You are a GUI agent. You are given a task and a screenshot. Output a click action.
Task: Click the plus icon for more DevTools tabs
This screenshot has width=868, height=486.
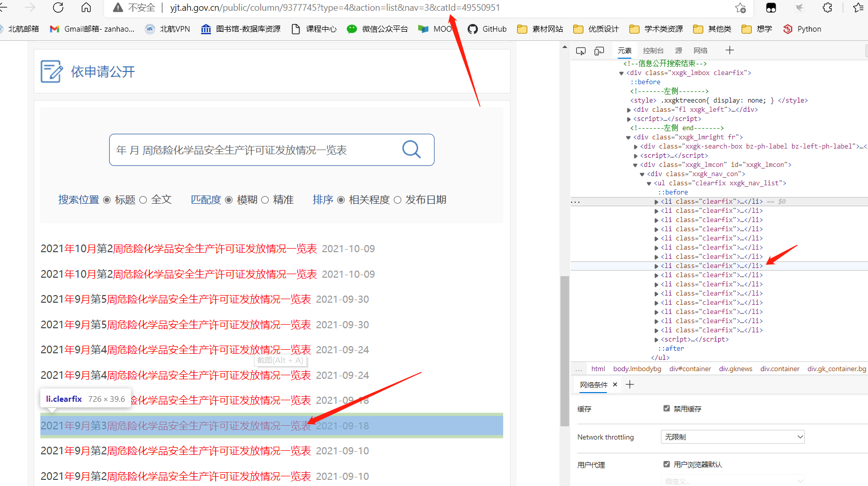coord(730,50)
